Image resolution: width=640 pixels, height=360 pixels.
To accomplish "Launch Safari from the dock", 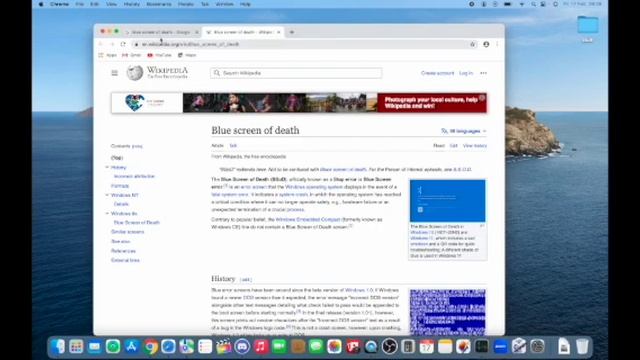I will click(x=168, y=347).
